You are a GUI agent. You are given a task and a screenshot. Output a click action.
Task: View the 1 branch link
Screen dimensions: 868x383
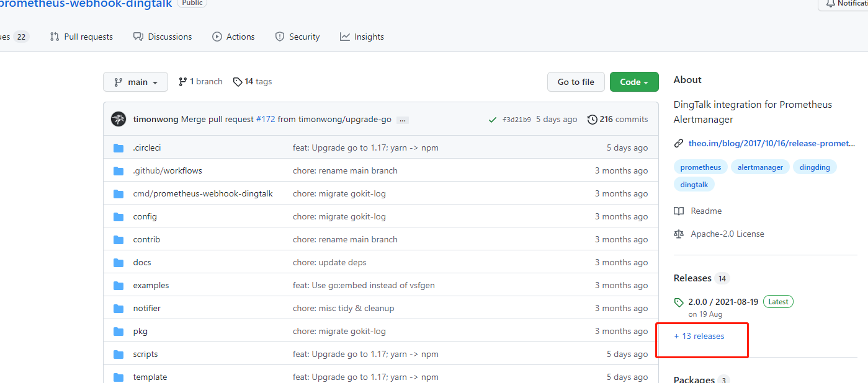click(x=200, y=81)
